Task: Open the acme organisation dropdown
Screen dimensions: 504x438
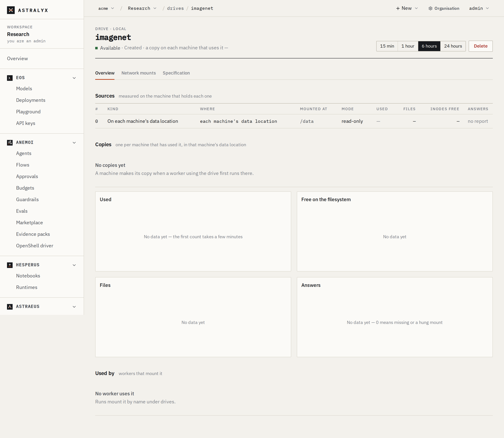Action: coord(106,8)
